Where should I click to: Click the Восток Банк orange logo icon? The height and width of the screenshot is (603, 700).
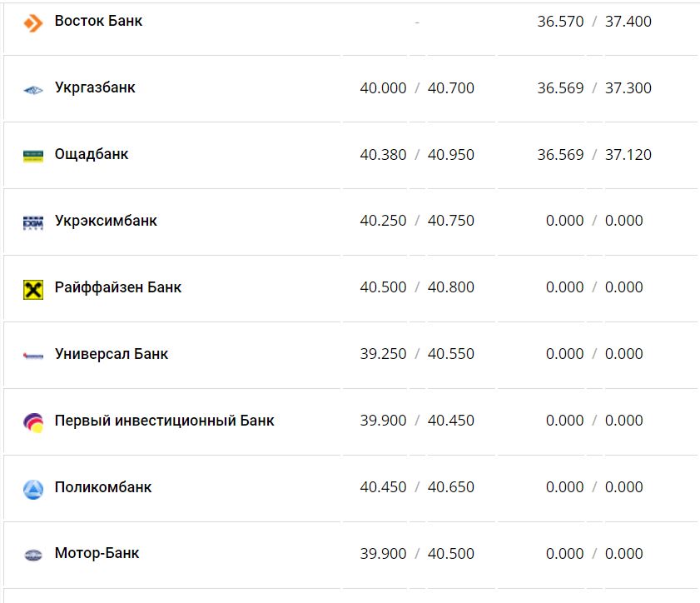click(x=33, y=22)
